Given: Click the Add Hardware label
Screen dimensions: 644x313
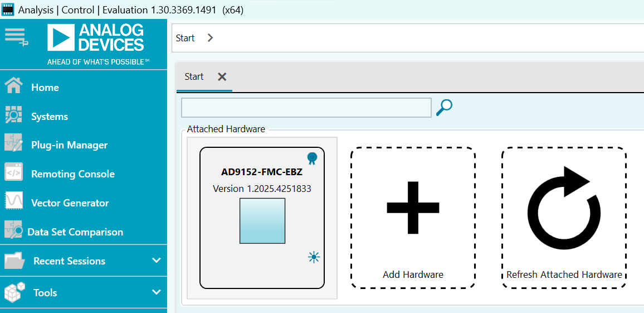Looking at the screenshot, I should pyautogui.click(x=413, y=275).
